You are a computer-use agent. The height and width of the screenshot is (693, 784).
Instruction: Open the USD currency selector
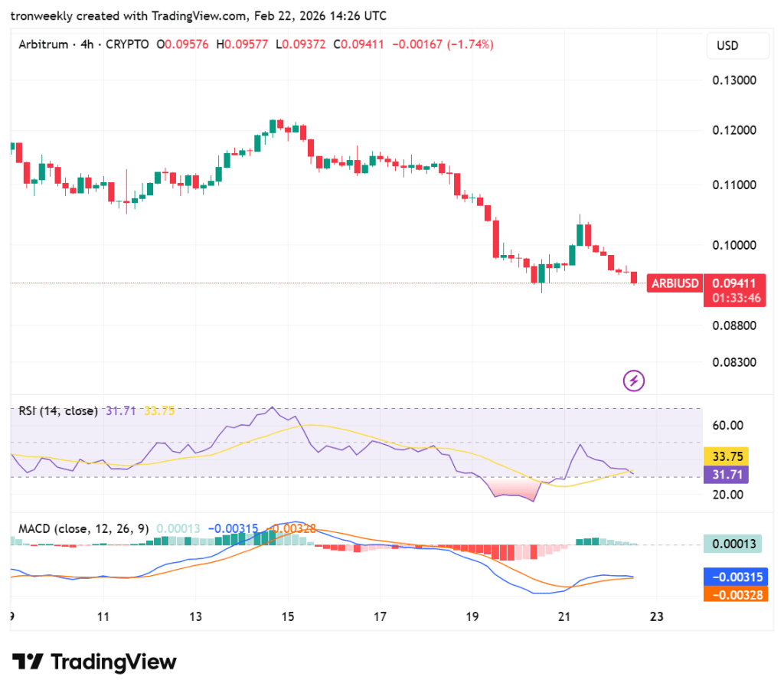click(737, 45)
